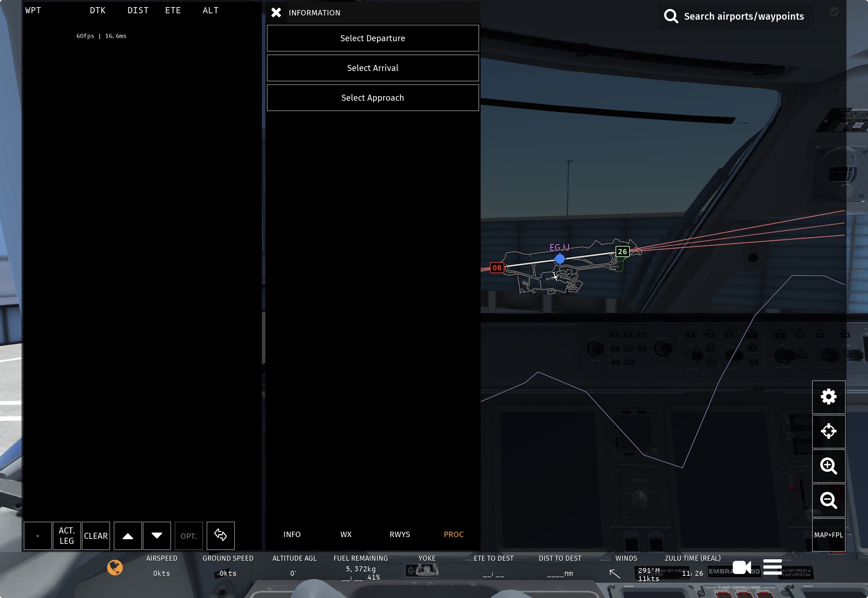This screenshot has width=868, height=598.
Task: Click the camera view icon
Action: tap(741, 567)
